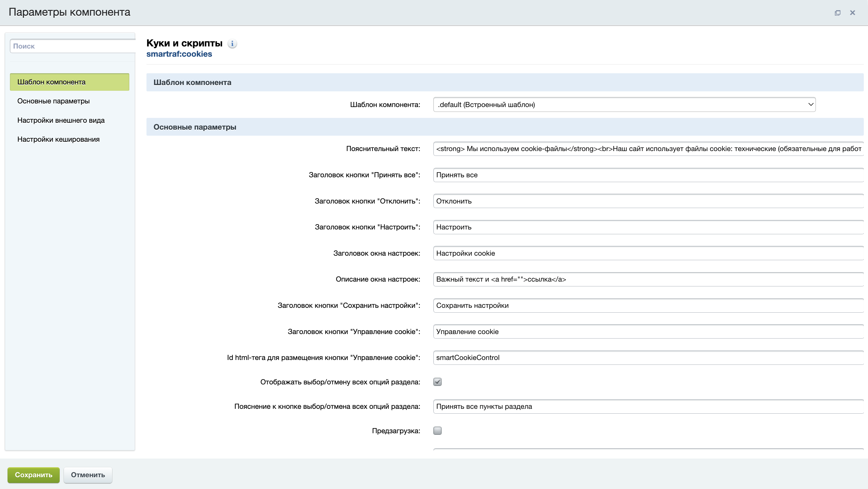Click the expand window icon in header
Viewport: 868px width, 489px height.
(837, 13)
